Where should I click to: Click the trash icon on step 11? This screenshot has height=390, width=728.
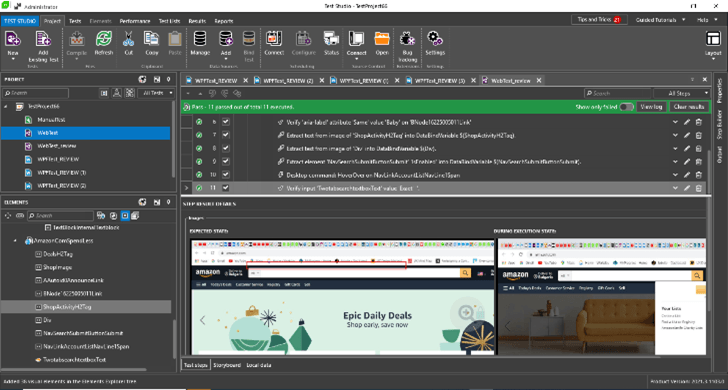[699, 188]
